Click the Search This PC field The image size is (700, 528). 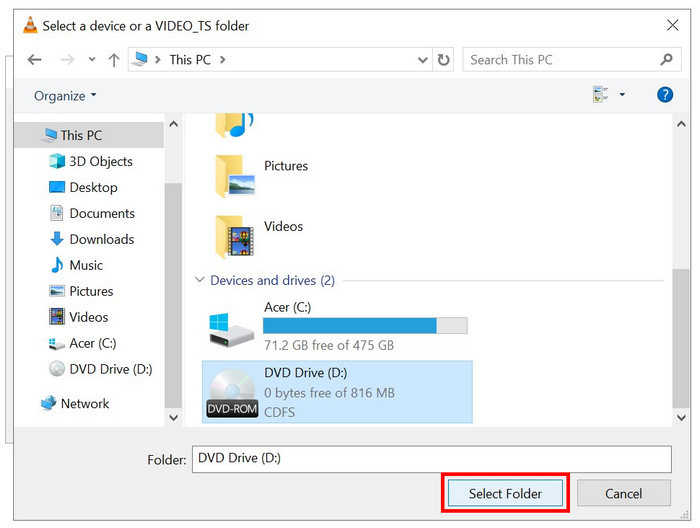tap(572, 59)
